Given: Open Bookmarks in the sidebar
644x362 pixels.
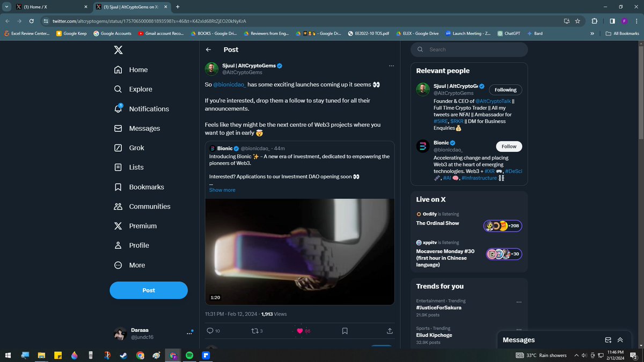Looking at the screenshot, I should point(139,187).
